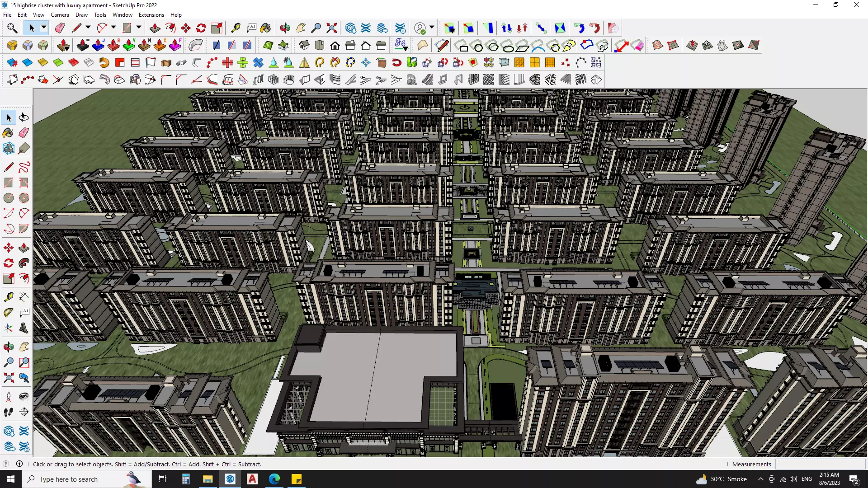Open the Shape tool dropdown arrow
Viewport: 868px width, 488px height.
(x=139, y=28)
